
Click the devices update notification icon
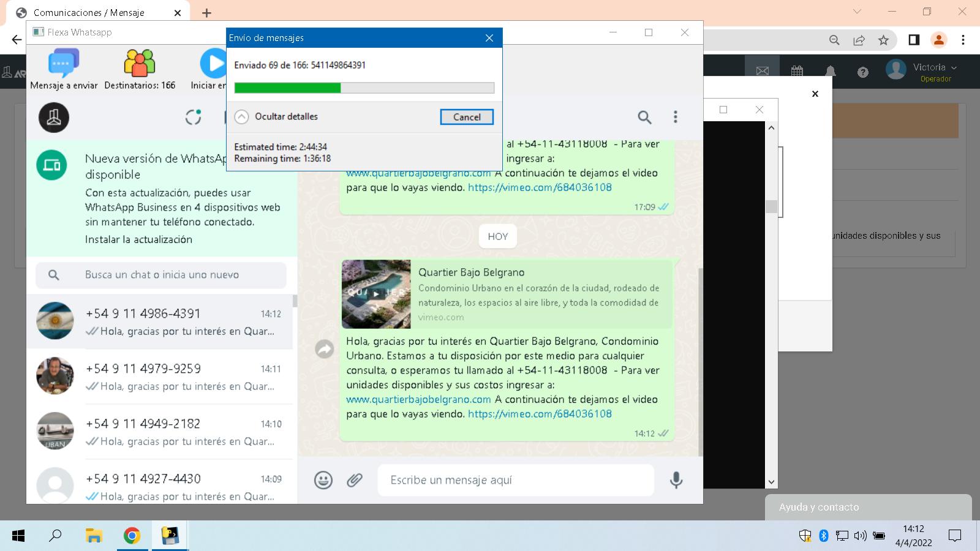(x=52, y=165)
